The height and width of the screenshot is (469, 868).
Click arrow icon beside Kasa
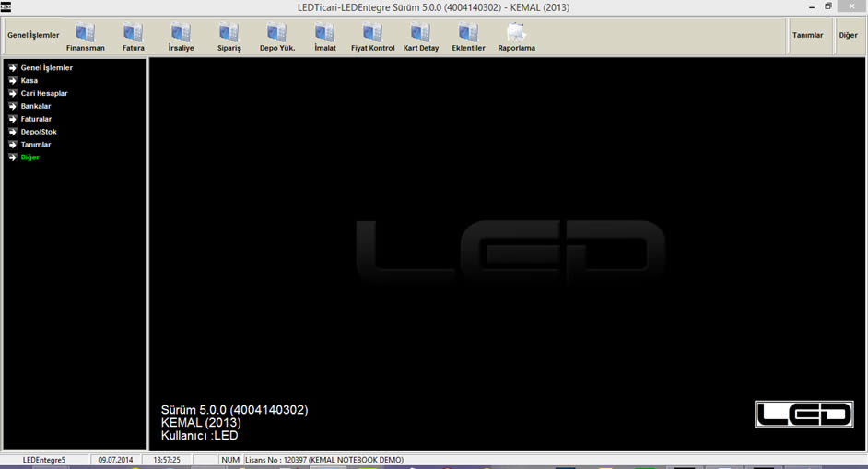13,80
